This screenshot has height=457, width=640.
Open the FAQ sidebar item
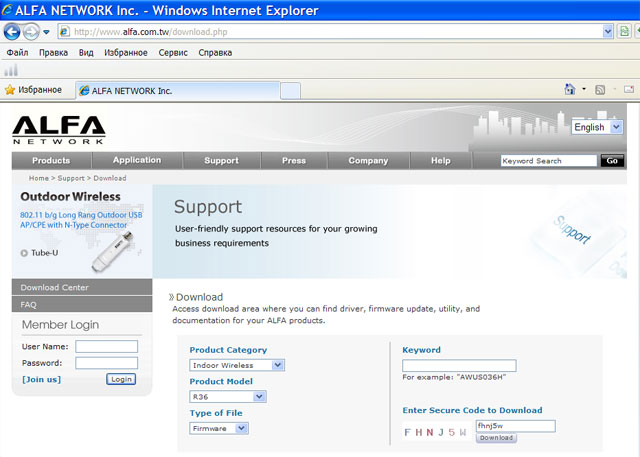click(82, 304)
